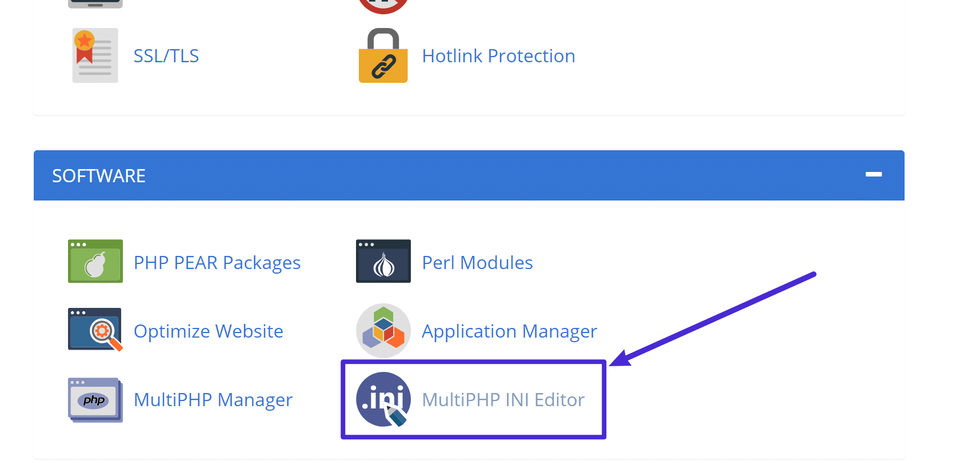Click the Optimize Website magnifier icon
This screenshot has width=980, height=473.
pos(95,330)
